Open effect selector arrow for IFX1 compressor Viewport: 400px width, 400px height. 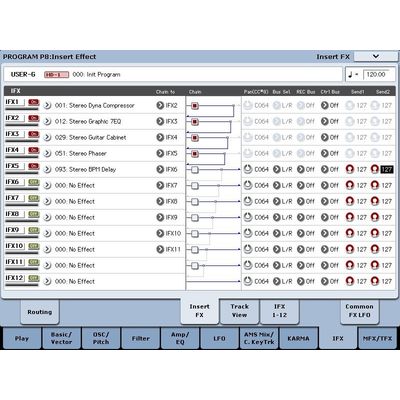pos(47,105)
